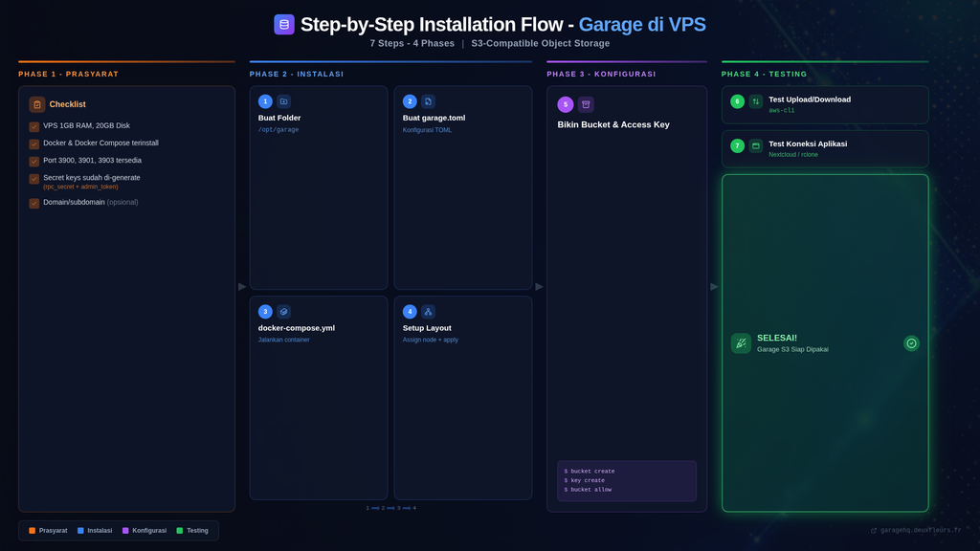Select the PHASE 4 - TESTING header
The image size is (980, 551).
(764, 74)
